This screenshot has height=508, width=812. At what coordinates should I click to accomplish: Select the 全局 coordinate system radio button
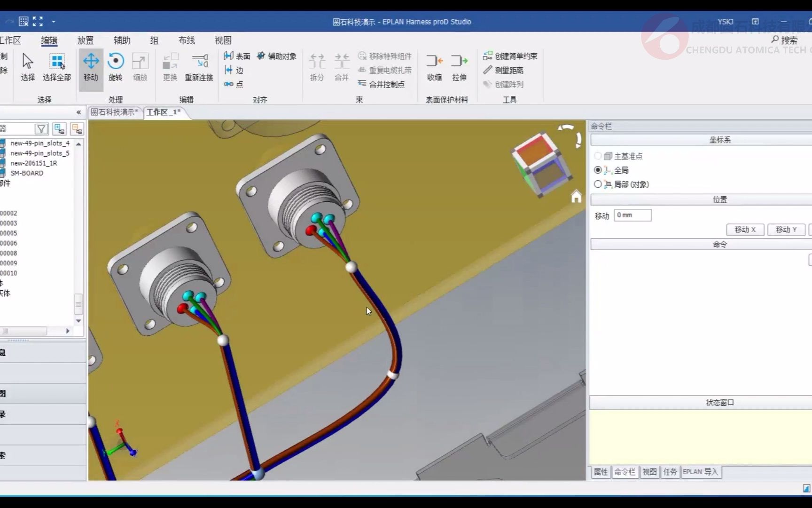click(598, 170)
